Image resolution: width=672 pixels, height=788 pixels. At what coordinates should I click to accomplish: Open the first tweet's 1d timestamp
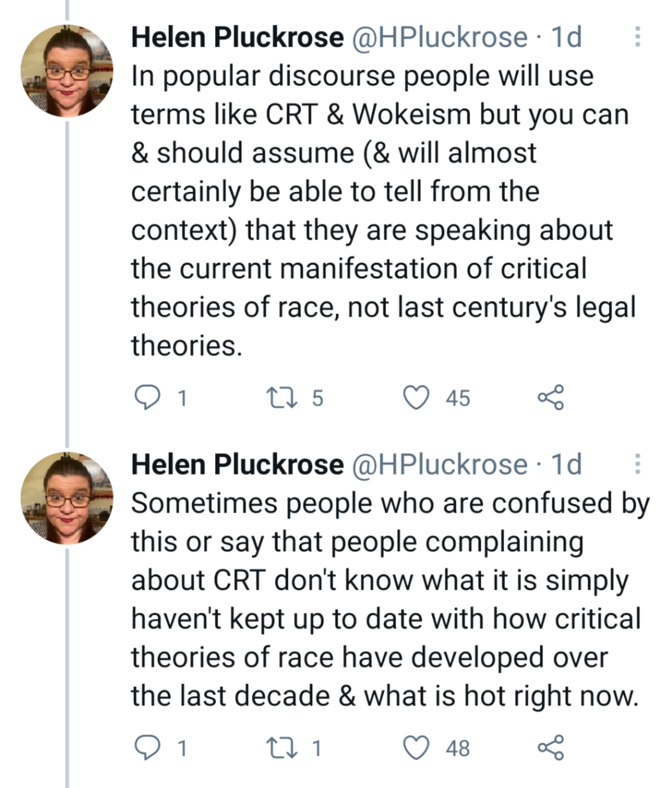point(566,37)
